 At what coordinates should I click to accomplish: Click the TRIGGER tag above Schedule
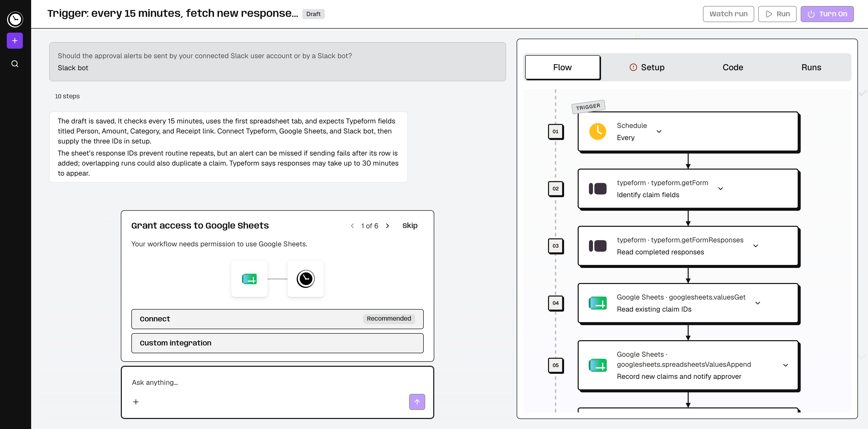pos(588,107)
